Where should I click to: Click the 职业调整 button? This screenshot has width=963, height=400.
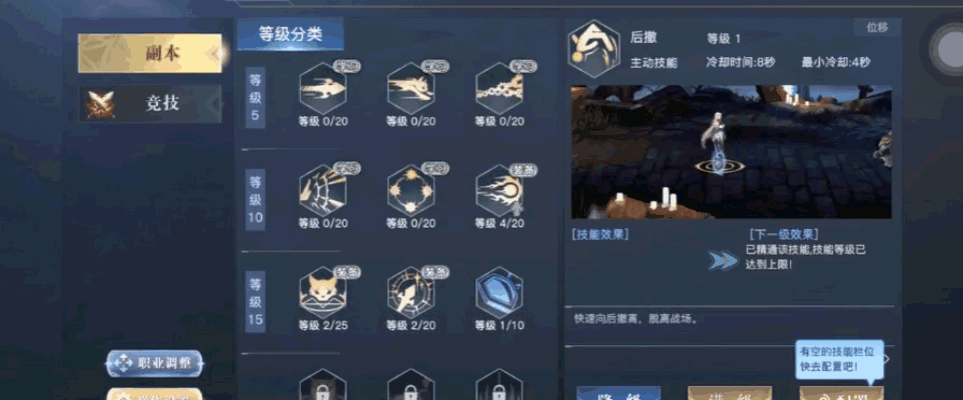(x=154, y=363)
